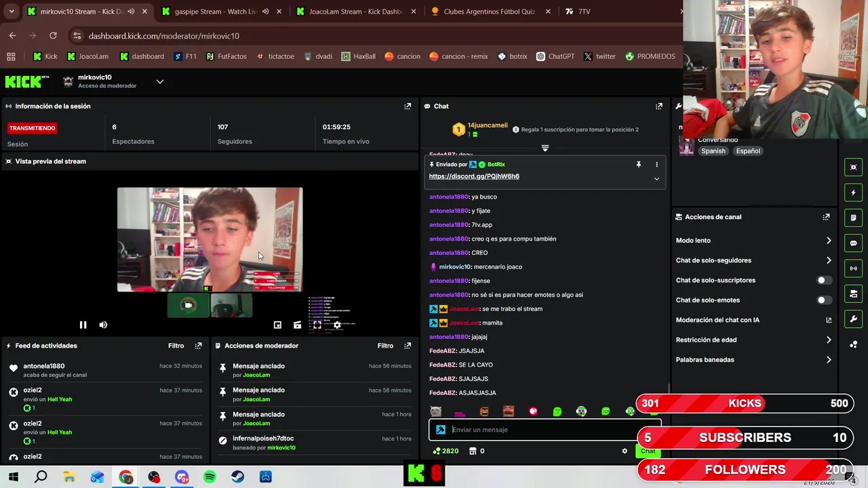This screenshot has width=868, height=488.
Task: Expand Chat de solo-seguidores settings
Action: click(753, 260)
